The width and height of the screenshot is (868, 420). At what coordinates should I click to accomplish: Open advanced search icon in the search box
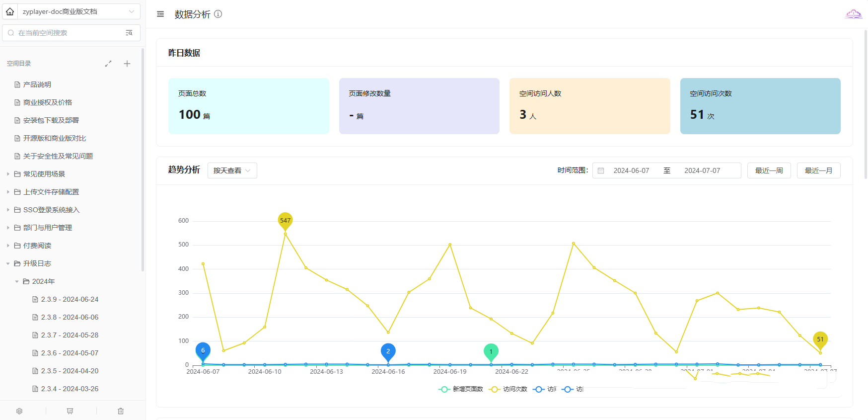[129, 33]
